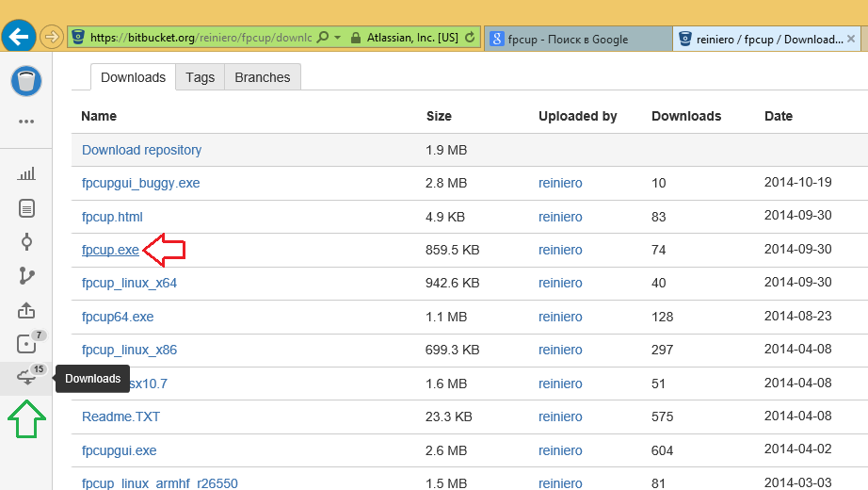
Task: Click the three-dots more menu in sidebar
Action: (x=26, y=122)
